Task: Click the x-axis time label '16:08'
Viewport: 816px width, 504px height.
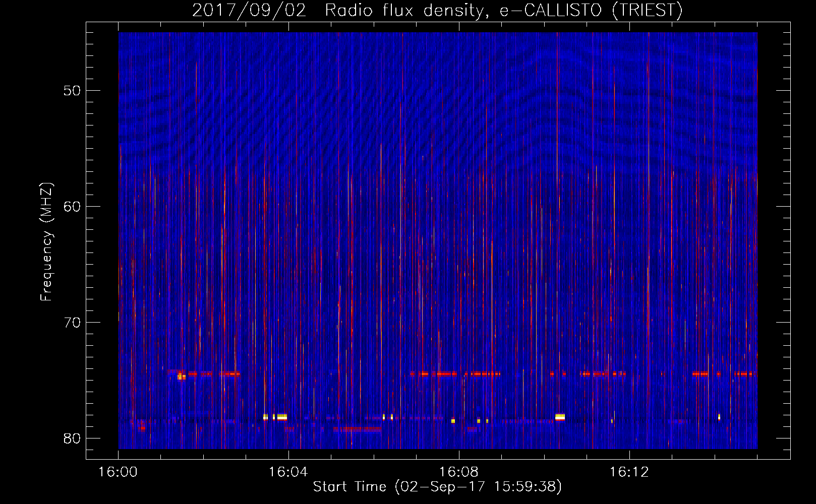Action: [459, 472]
